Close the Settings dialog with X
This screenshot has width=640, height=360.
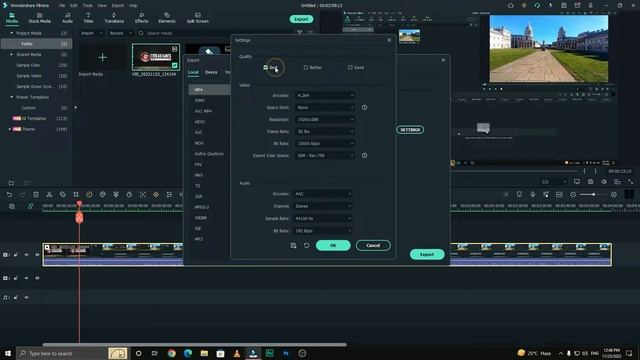click(389, 40)
